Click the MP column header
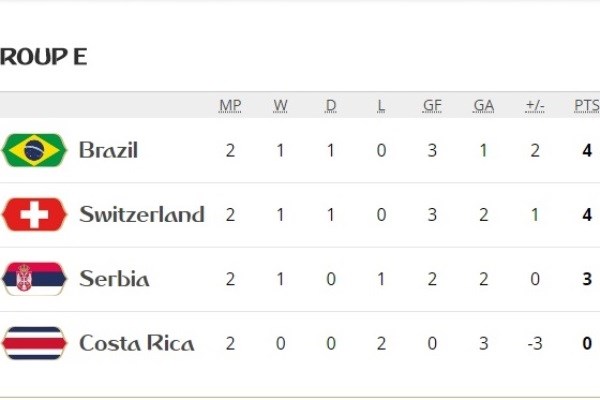This screenshot has height=400, width=600. pos(230,106)
